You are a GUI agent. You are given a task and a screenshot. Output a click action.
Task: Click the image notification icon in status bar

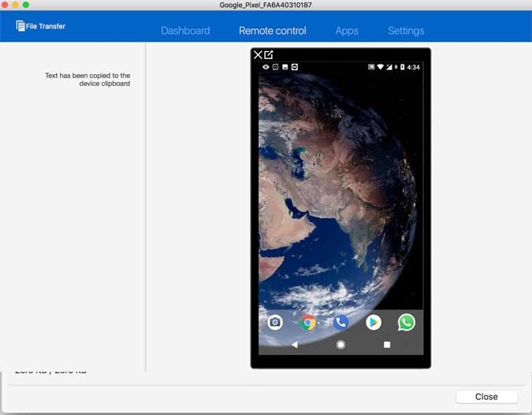pyautogui.click(x=285, y=67)
